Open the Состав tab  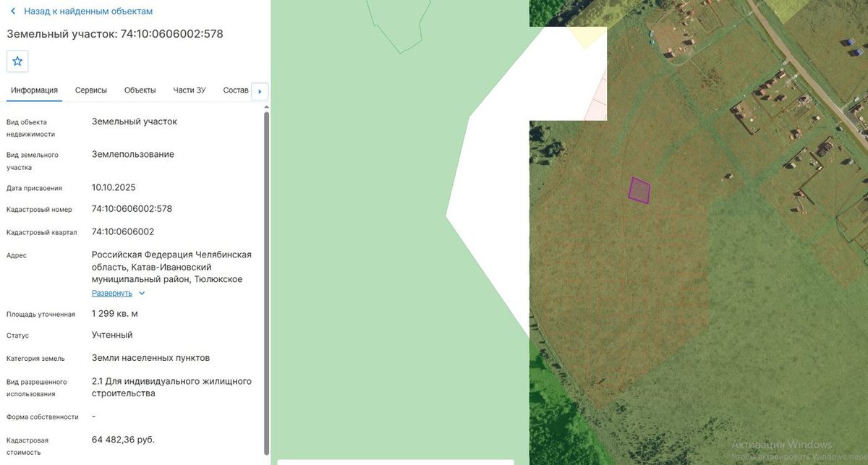(236, 90)
